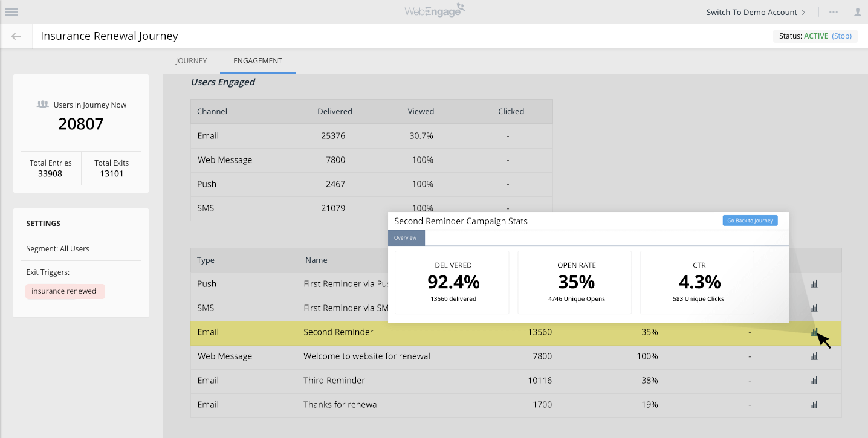This screenshot has width=868, height=438.
Task: Click Go Back to Journey button
Action: (x=750, y=221)
